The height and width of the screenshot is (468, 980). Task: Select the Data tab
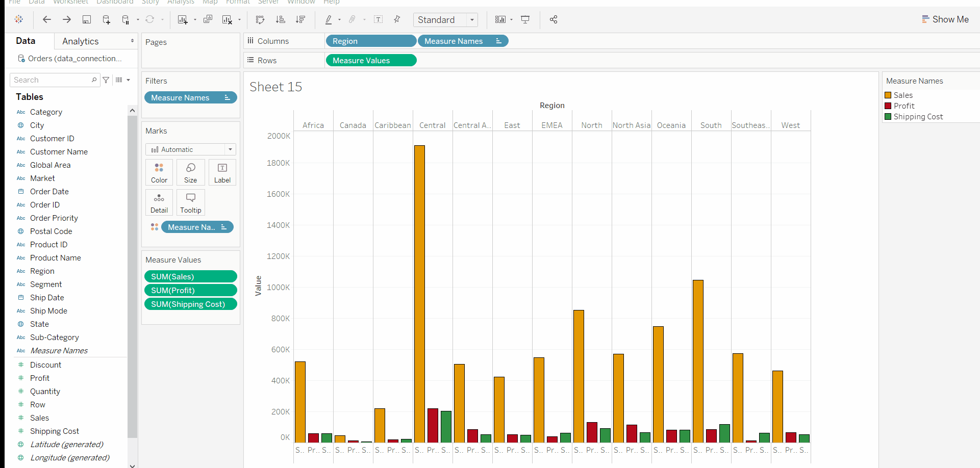(26, 41)
